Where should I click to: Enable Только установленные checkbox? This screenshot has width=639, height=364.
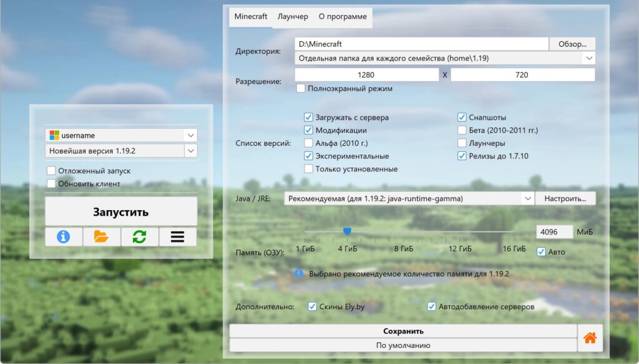[x=308, y=169]
